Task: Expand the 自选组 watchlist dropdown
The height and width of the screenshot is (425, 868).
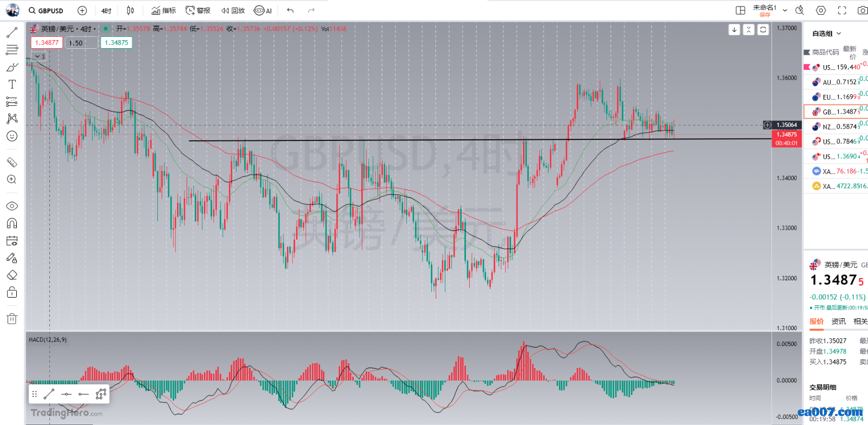Action: 827,34
